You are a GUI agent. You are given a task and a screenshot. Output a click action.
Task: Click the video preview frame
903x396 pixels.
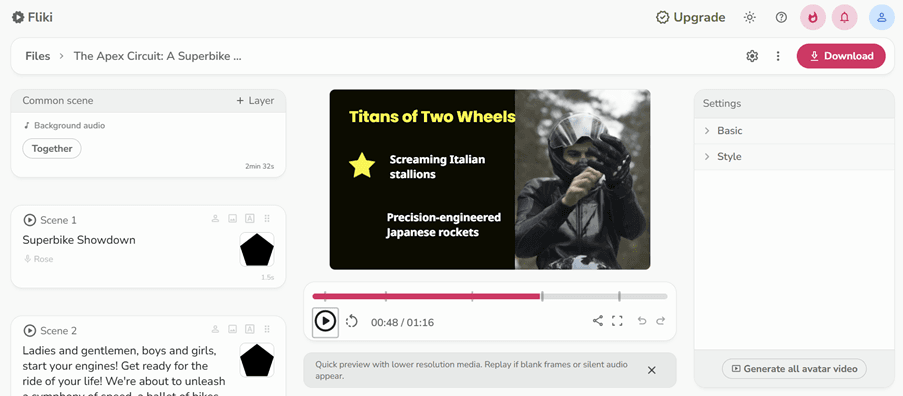coord(490,180)
